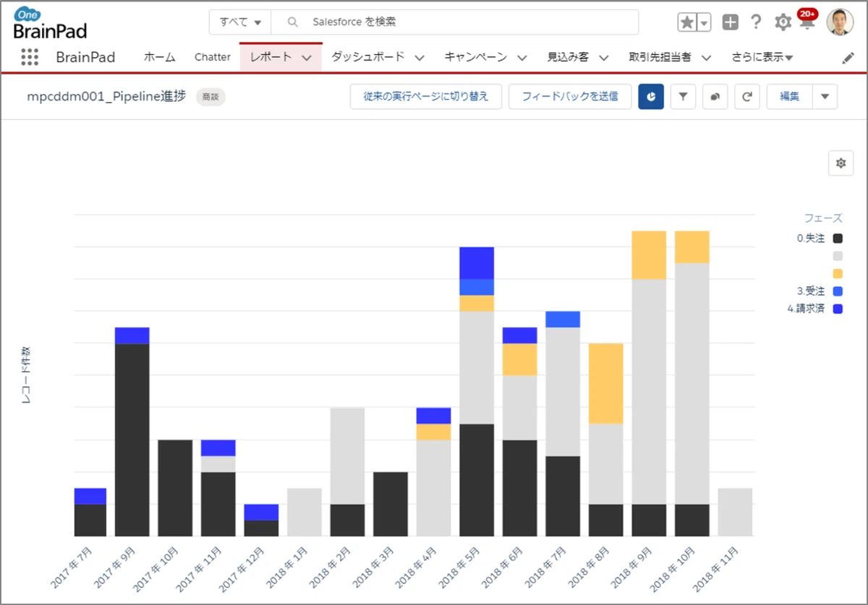The width and height of the screenshot is (868, 605).
Task: Expand the 見込み客 tab chevron
Action: 603,58
